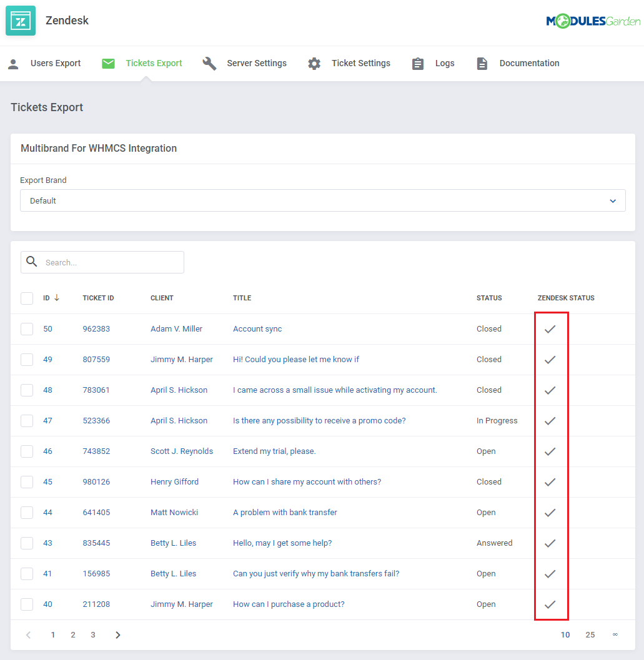The height and width of the screenshot is (660, 644).
Task: Click the Zendesk status checkmark for ticket 156985
Action: pyautogui.click(x=550, y=574)
